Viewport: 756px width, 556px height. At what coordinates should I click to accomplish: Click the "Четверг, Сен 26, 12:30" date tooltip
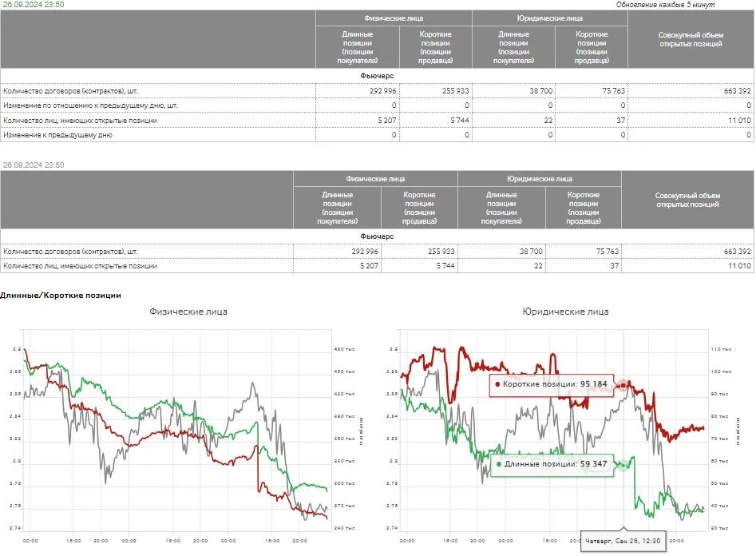623,541
